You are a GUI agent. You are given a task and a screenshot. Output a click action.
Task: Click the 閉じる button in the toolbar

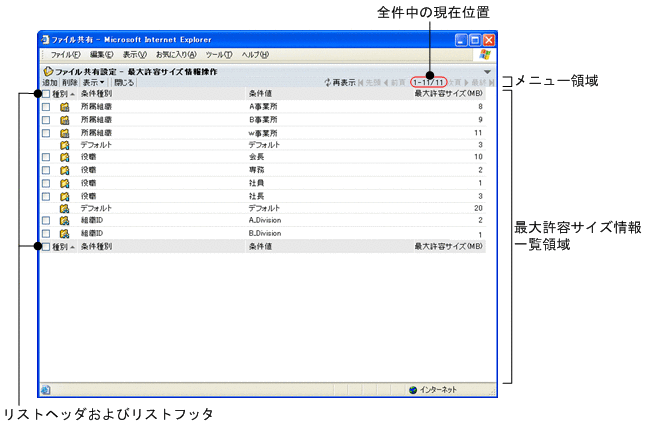[x=124, y=82]
